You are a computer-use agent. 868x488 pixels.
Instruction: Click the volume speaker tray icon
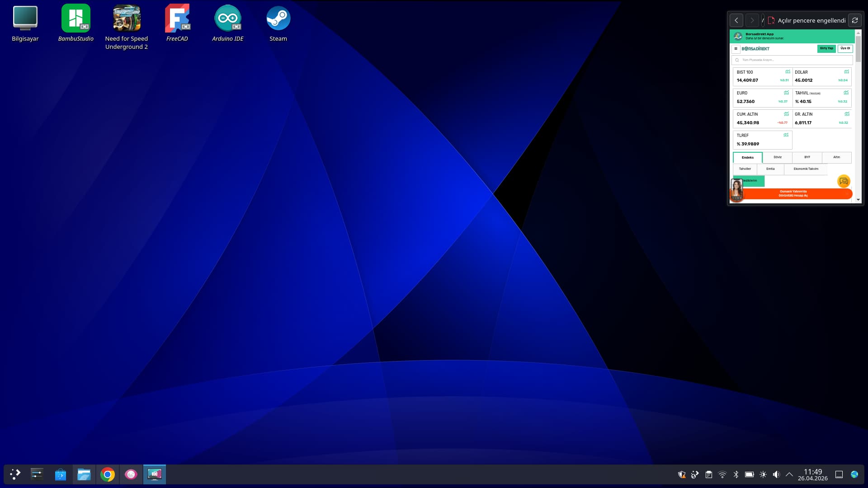[776, 474]
